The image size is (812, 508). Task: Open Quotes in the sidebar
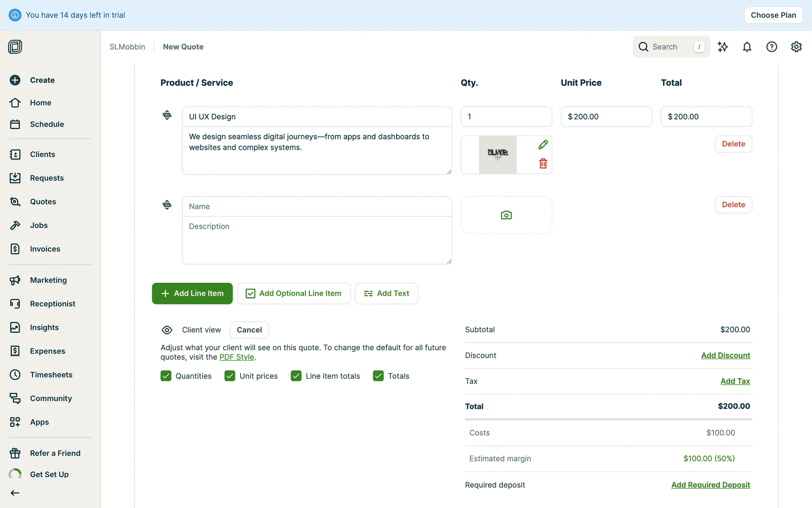pos(43,202)
